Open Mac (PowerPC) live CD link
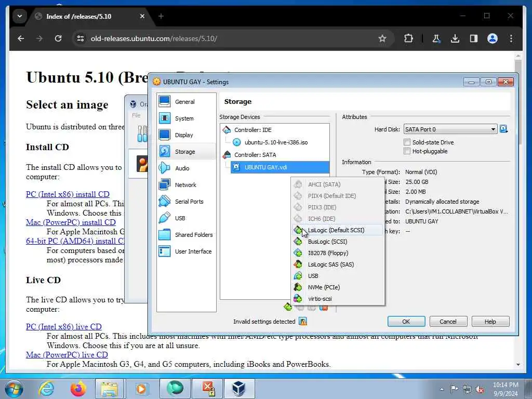This screenshot has height=399, width=532. 67,355
